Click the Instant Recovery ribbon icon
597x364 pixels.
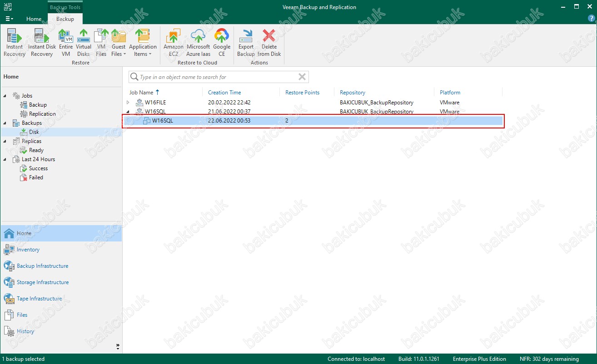pos(15,43)
